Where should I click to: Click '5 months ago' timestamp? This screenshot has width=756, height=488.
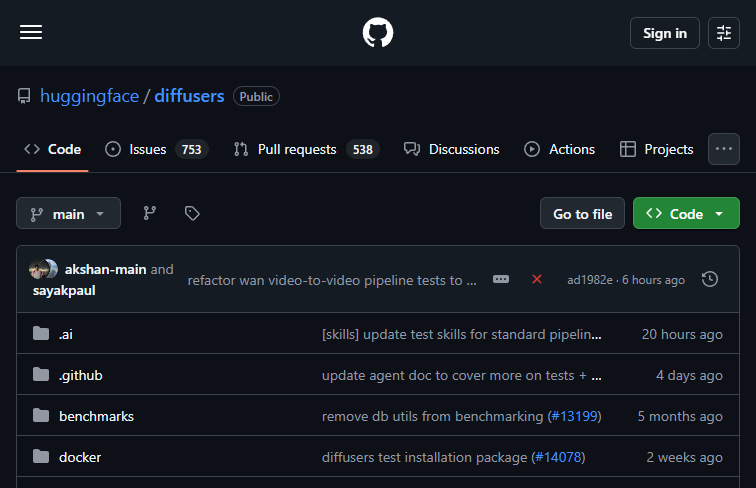(x=680, y=416)
